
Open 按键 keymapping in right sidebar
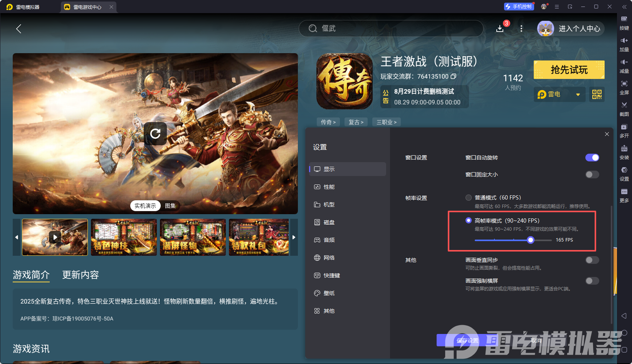click(x=624, y=23)
